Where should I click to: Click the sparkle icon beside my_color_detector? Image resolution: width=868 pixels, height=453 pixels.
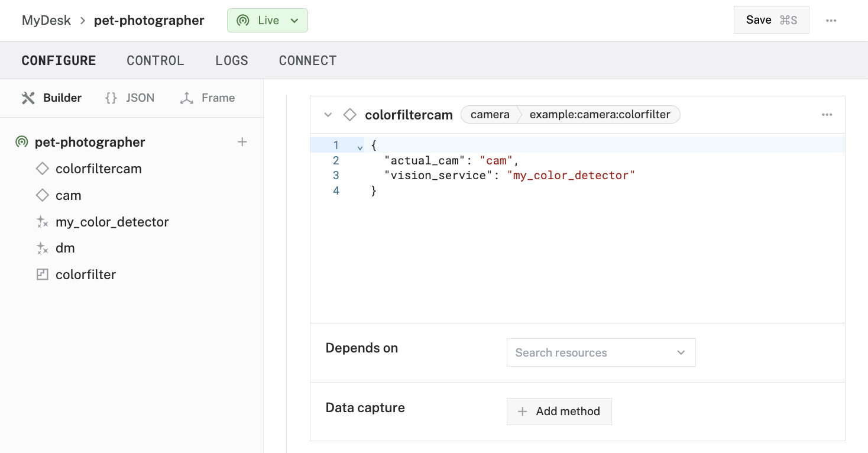pos(42,222)
